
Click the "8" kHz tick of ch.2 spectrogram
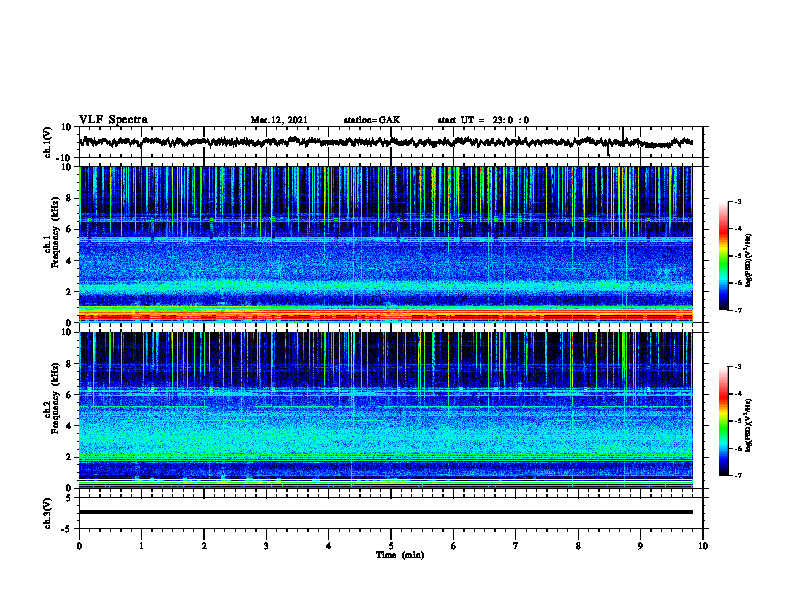click(x=70, y=364)
